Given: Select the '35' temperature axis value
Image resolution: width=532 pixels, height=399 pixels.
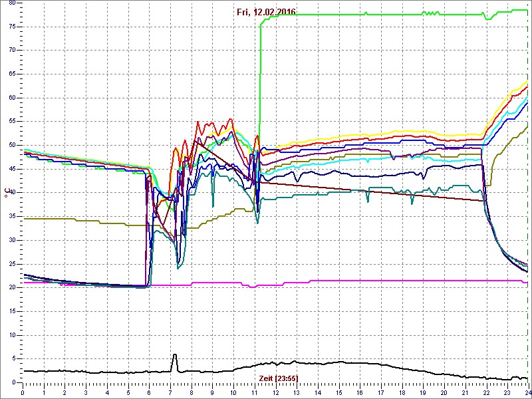Looking at the screenshot, I should tap(12, 217).
